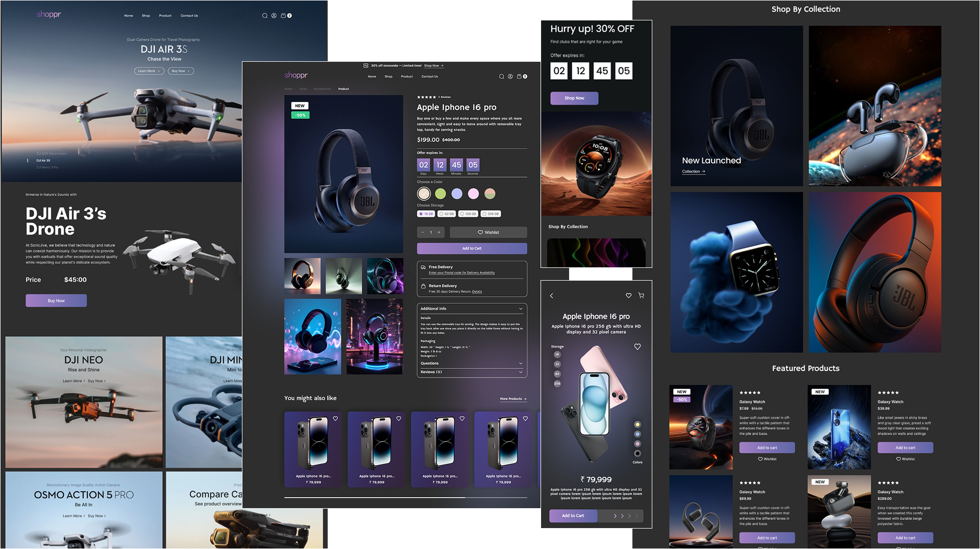Click Shop Now in Hurry up 30% OFF banner
Image resolution: width=980 pixels, height=549 pixels.
pyautogui.click(x=574, y=98)
